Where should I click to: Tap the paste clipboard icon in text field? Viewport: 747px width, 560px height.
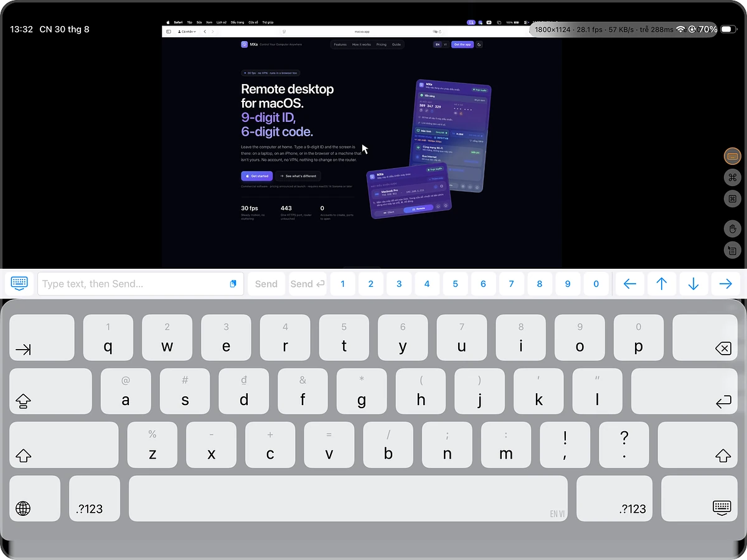pos(233,284)
